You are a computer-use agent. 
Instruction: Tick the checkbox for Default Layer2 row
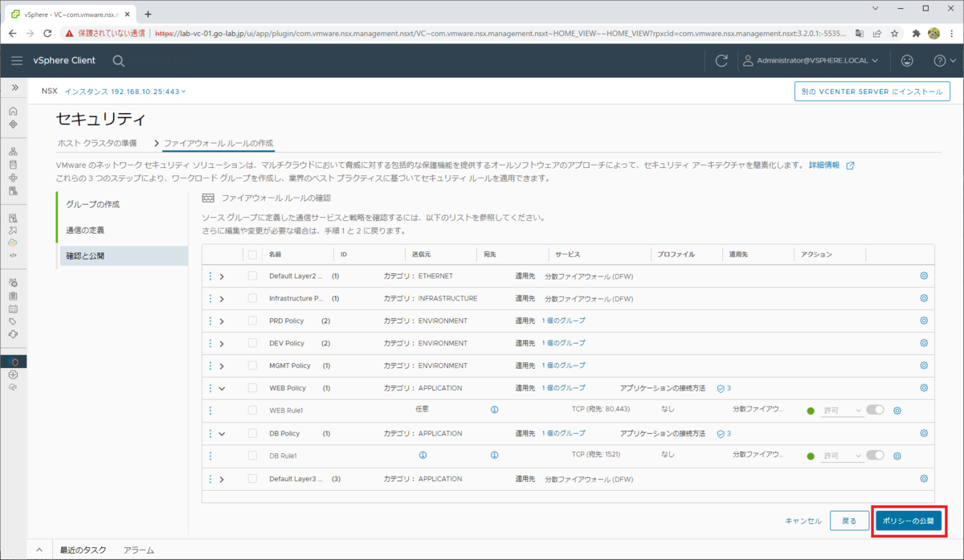point(253,276)
